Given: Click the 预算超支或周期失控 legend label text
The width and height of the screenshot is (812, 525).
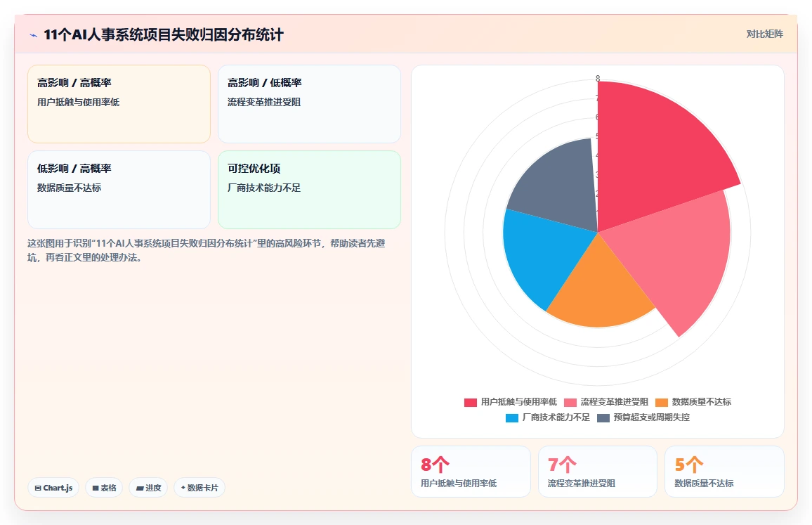Looking at the screenshot, I should 651,417.
